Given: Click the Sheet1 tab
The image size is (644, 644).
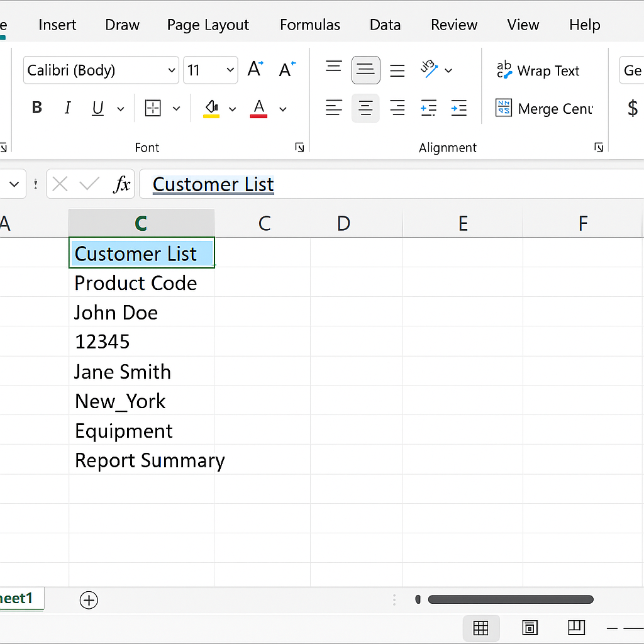Looking at the screenshot, I should pos(21,599).
